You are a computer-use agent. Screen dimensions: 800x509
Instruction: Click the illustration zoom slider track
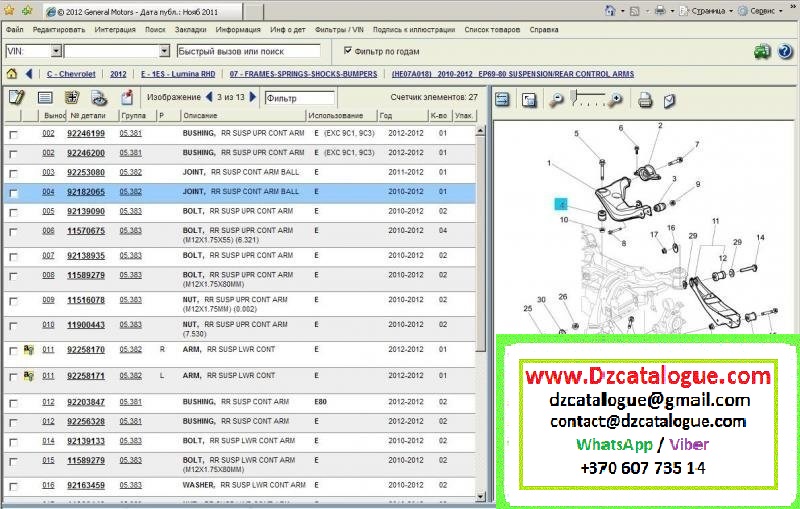587,97
